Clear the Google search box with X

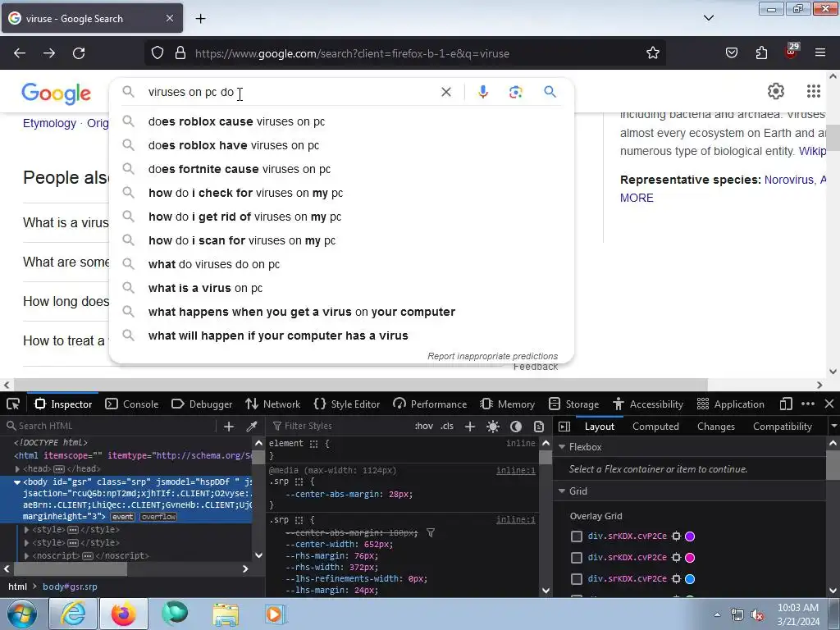[445, 92]
